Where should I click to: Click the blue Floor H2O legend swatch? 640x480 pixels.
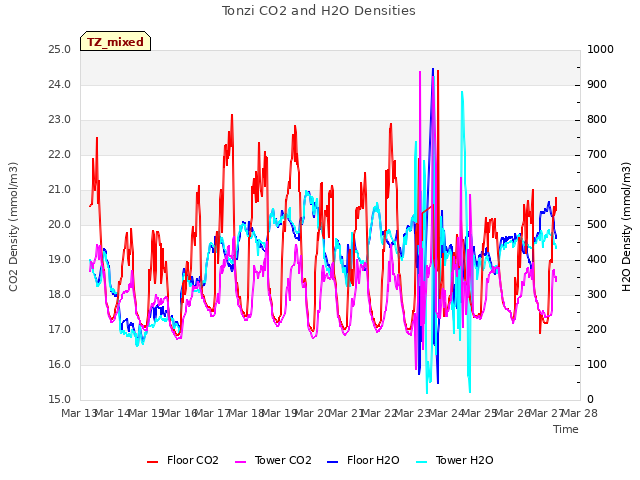coord(333,462)
